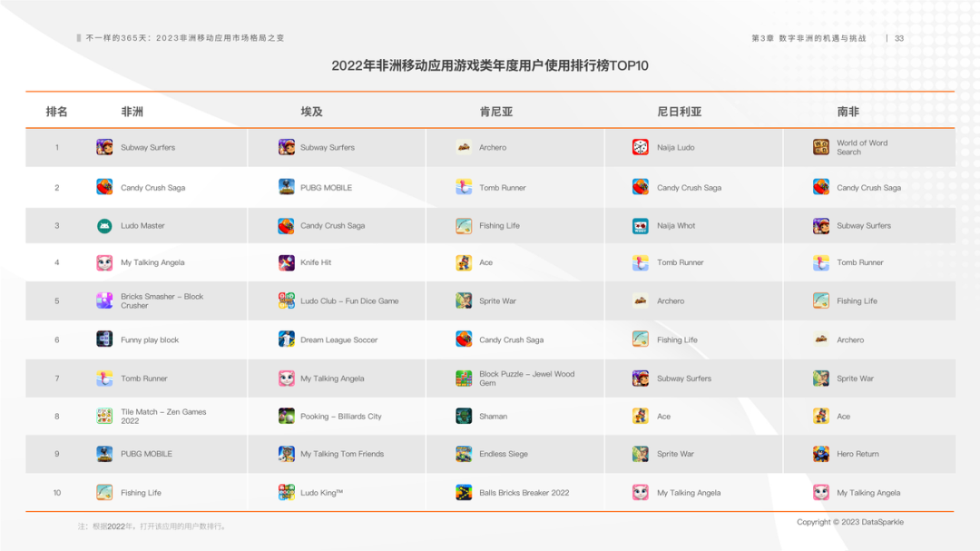Select the My Talking Angela icon under 非洲
The width and height of the screenshot is (980, 551).
(x=103, y=263)
